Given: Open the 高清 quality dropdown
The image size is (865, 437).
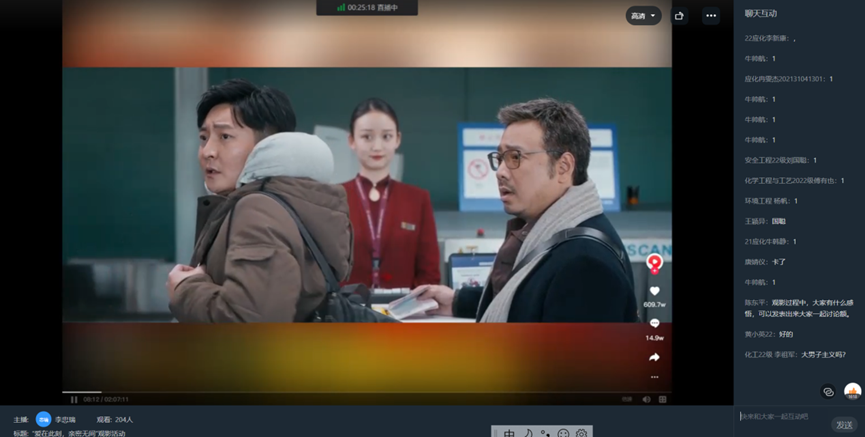Looking at the screenshot, I should click(x=643, y=15).
